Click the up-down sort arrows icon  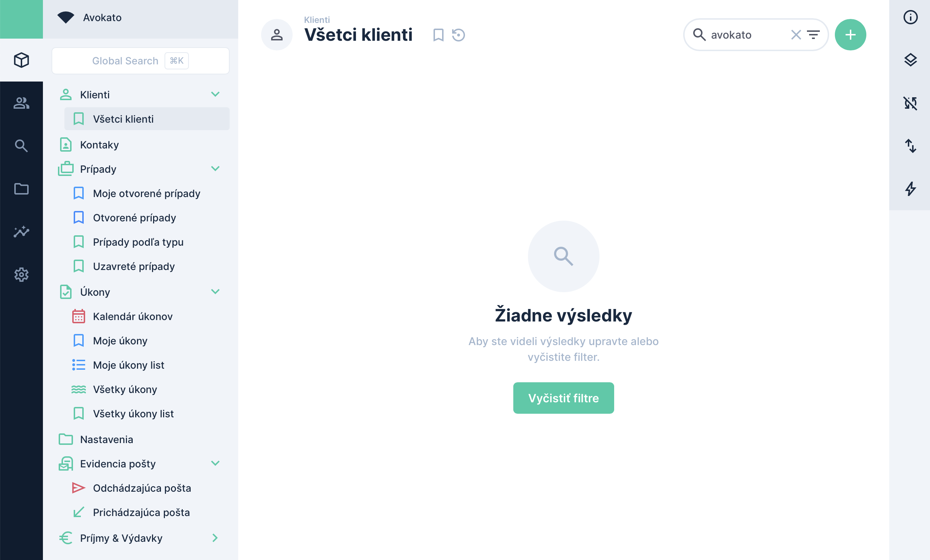pos(911,147)
